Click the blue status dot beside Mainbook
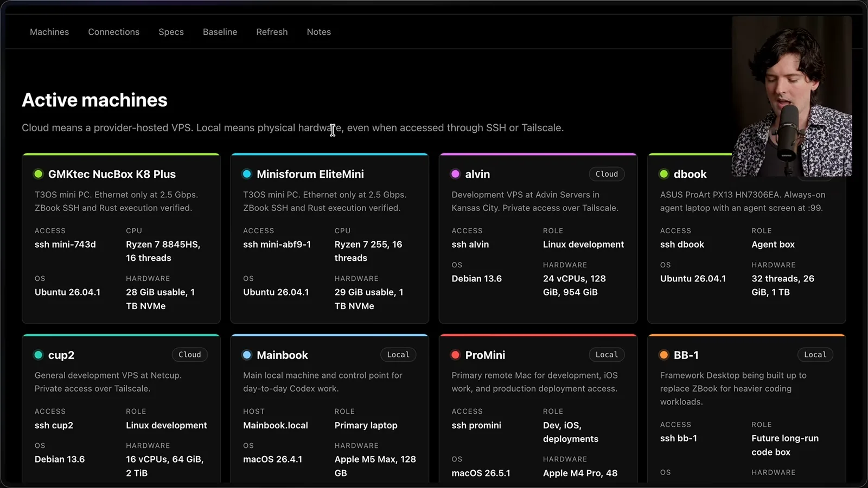Viewport: 868px width, 488px height. coord(247,355)
